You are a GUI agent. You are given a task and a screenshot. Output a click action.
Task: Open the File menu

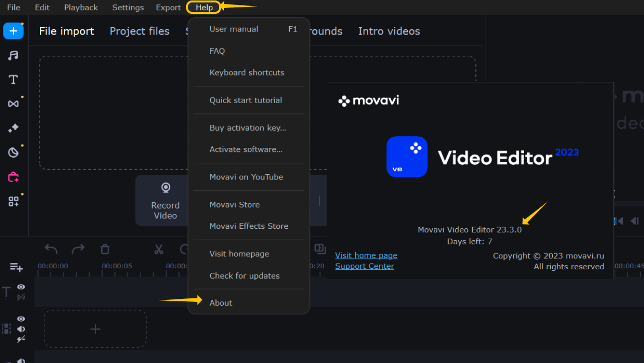click(14, 7)
